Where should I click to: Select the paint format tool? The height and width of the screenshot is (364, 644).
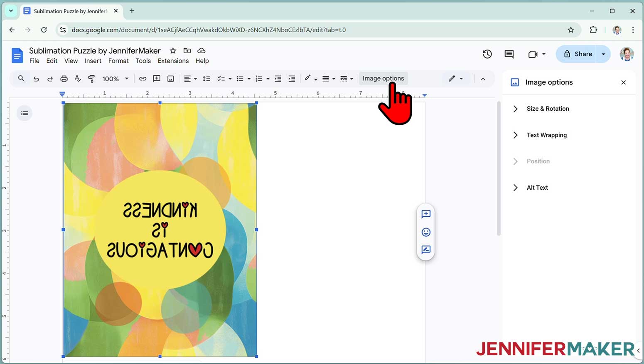(x=92, y=79)
